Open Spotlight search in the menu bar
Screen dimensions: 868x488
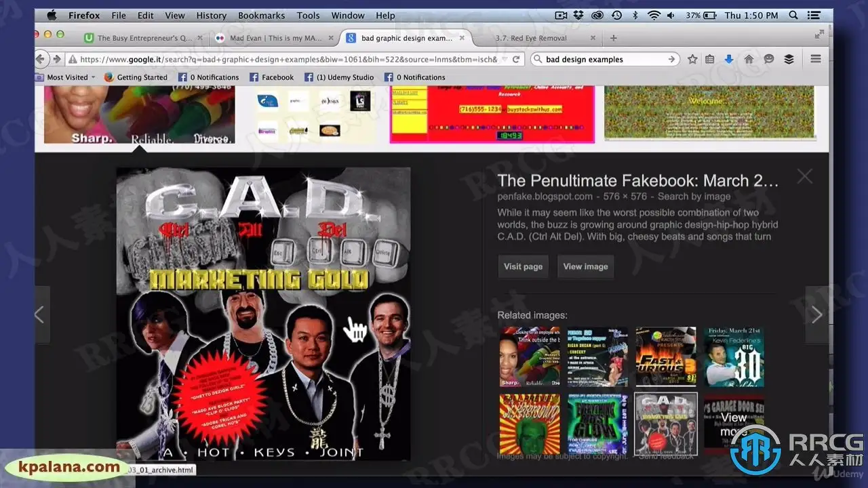[x=793, y=15]
